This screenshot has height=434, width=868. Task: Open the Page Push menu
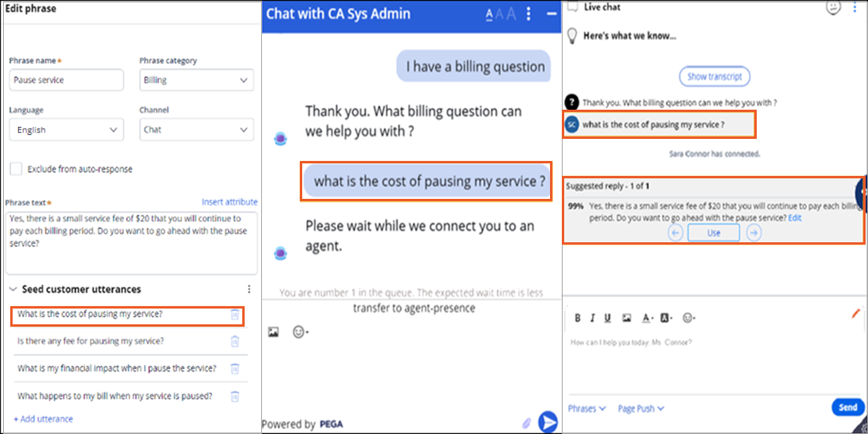[640, 408]
